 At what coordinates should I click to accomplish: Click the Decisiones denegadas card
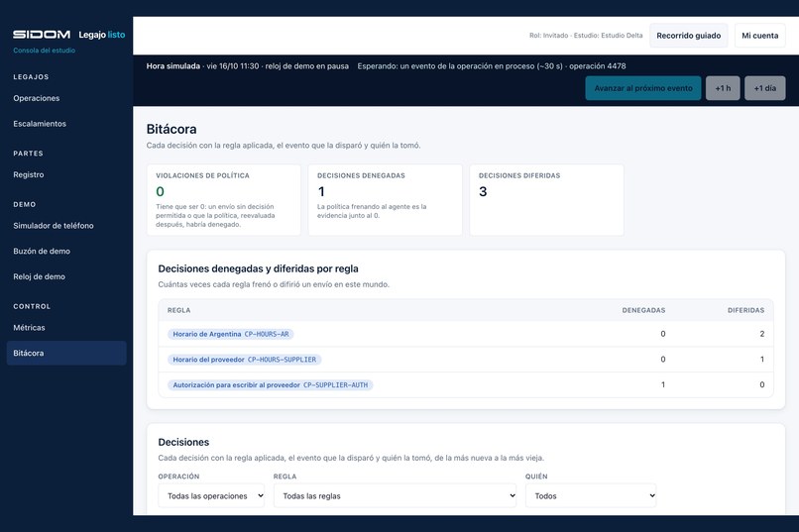[386, 199]
